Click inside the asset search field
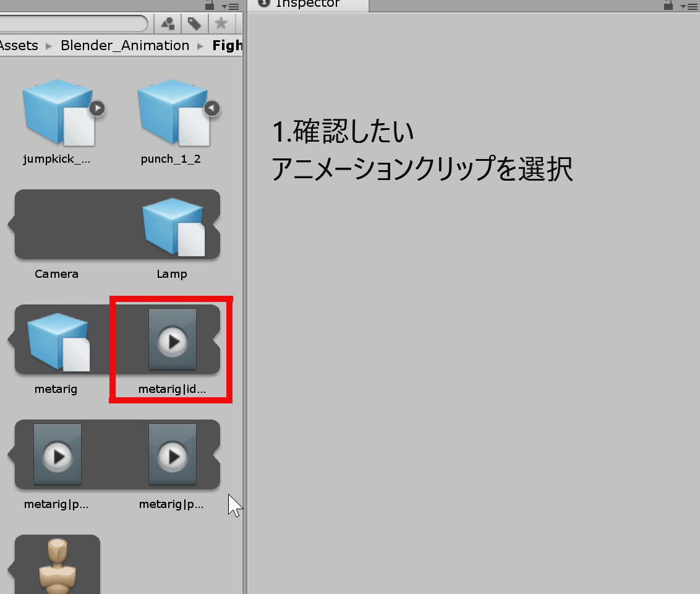700x594 pixels. [73, 23]
